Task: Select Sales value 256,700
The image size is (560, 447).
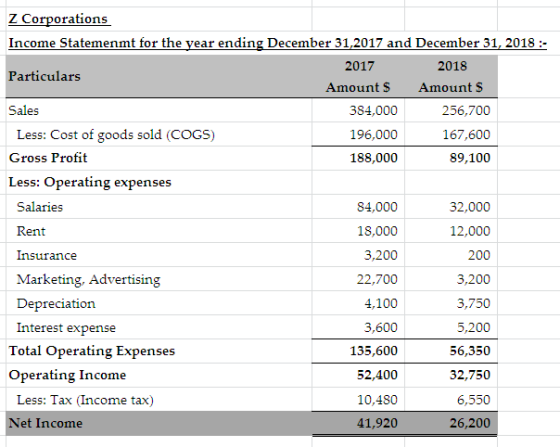Action: tap(466, 111)
